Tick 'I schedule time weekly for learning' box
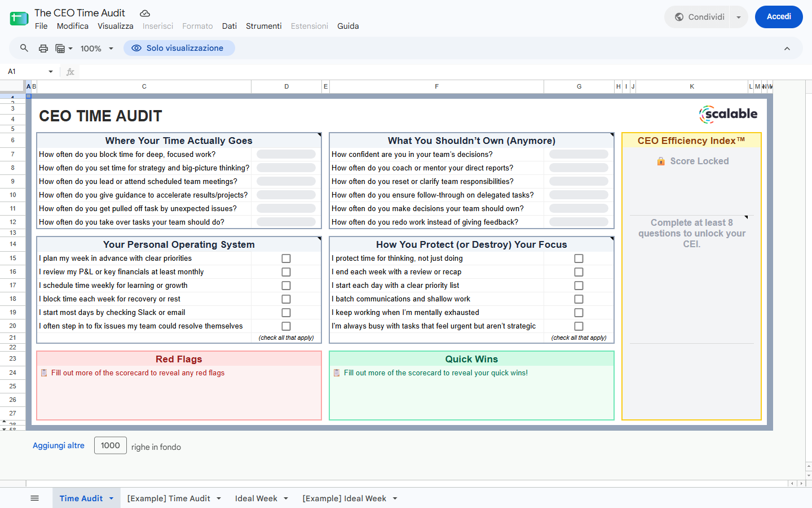 [x=286, y=286]
